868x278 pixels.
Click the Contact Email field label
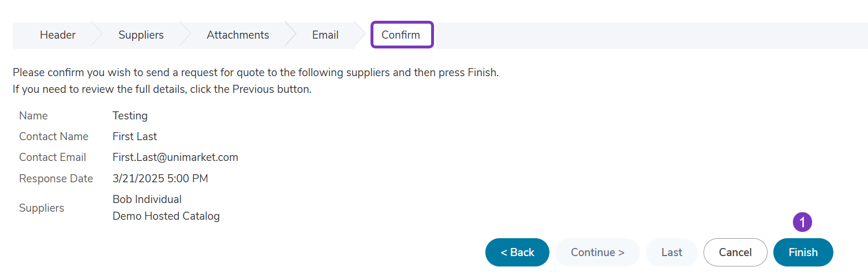[x=53, y=157]
